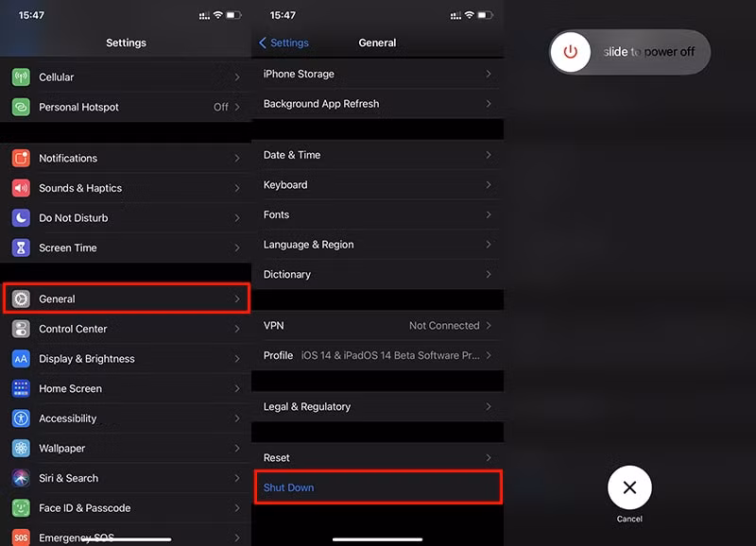
Task: Click the slide to power off track
Action: (629, 52)
